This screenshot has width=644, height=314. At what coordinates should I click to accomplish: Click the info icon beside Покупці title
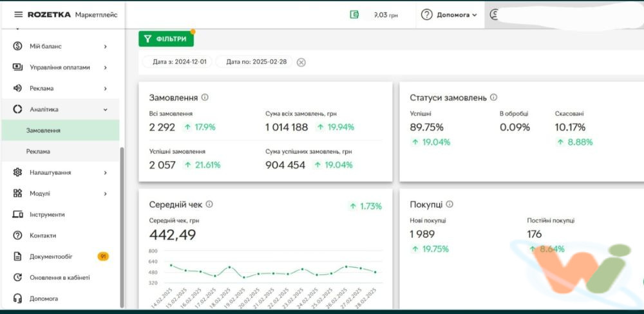pyautogui.click(x=450, y=205)
